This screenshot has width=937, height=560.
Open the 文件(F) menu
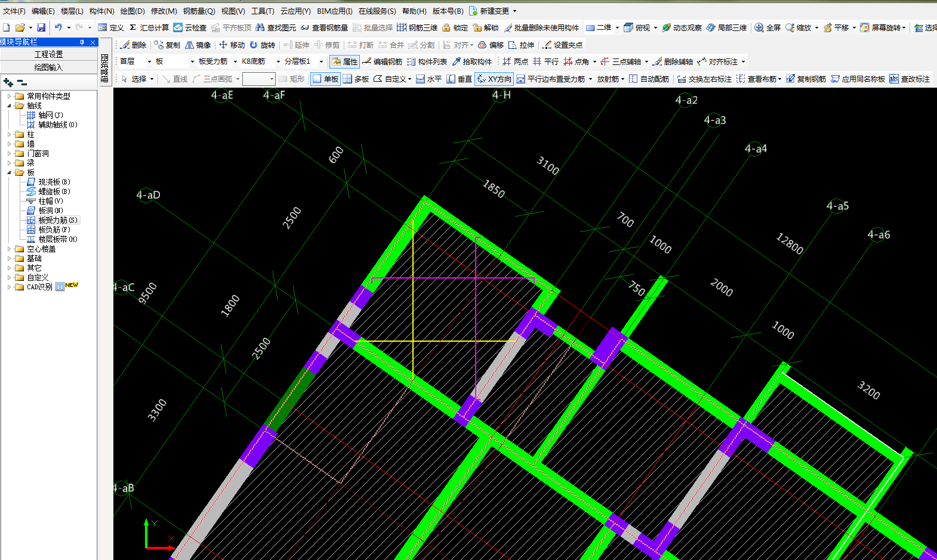point(14,11)
